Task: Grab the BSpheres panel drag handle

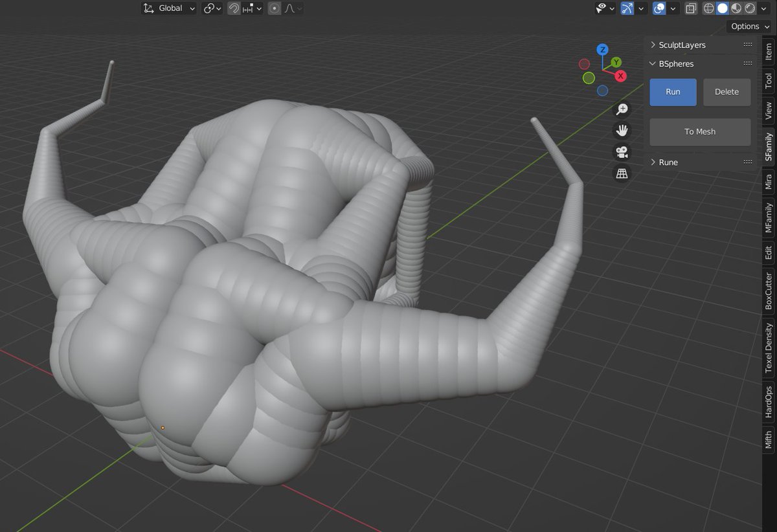Action: [748, 63]
